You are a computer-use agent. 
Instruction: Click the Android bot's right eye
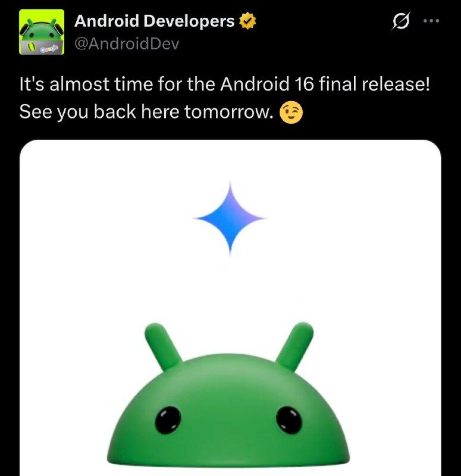click(x=289, y=420)
